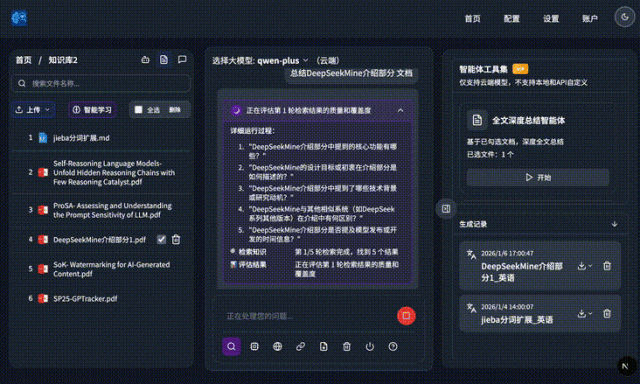Image resolution: width=640 pixels, height=384 pixels.
Task: Delete DeepSeekMine介绍部分1_英语 record
Action: (607, 266)
